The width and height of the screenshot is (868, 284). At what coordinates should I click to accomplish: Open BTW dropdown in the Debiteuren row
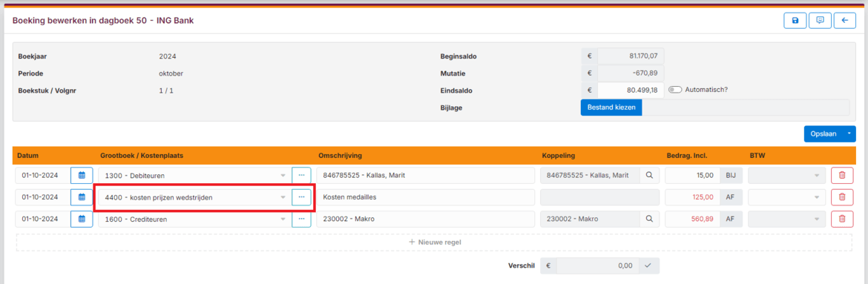786,175
